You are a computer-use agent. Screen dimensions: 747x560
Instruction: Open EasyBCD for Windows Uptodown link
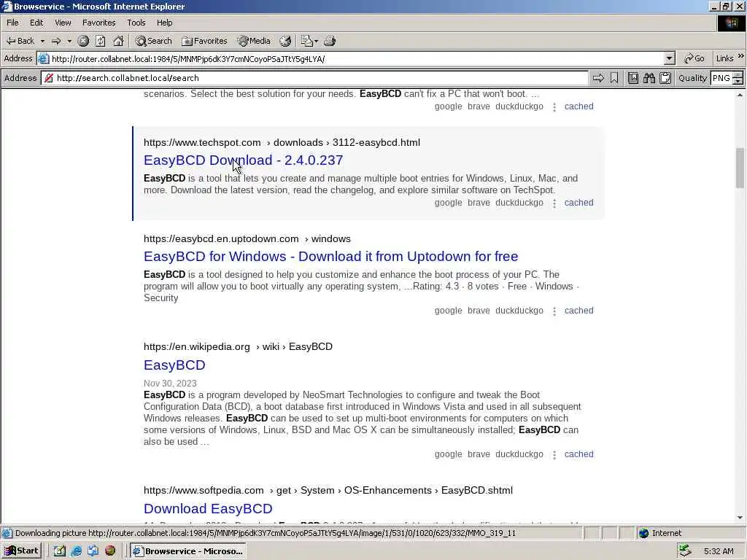(x=330, y=256)
